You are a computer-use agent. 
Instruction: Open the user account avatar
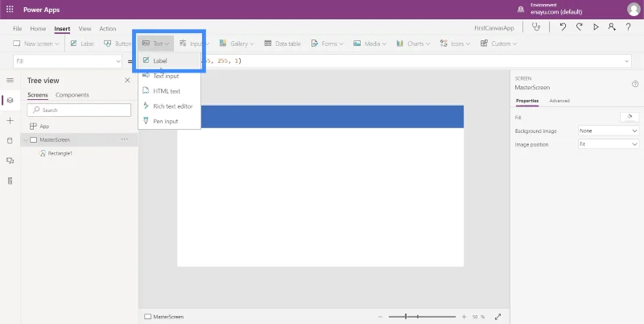(634, 9)
